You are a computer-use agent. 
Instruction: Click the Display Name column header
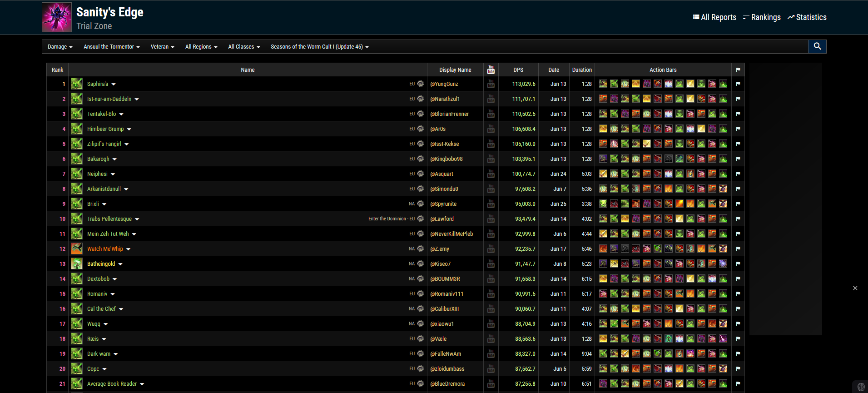(x=455, y=70)
